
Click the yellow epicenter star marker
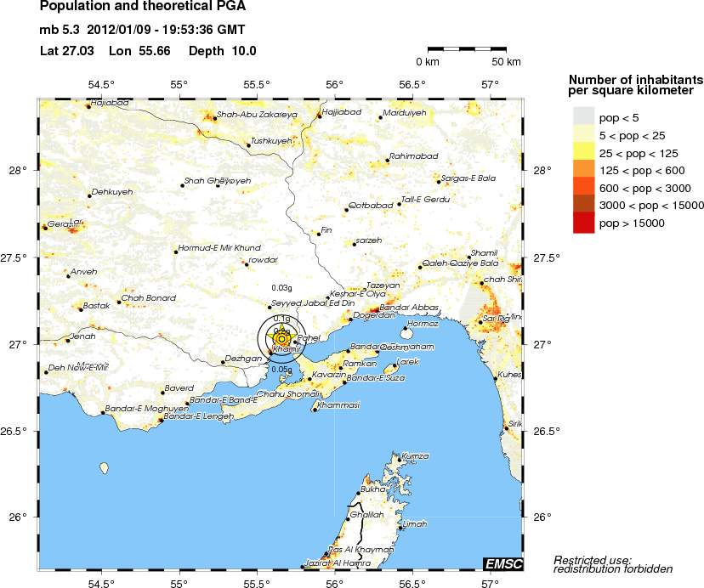point(281,338)
